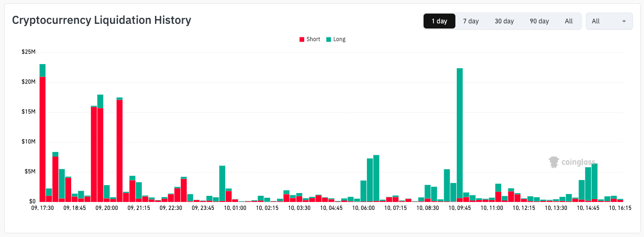The width and height of the screenshot is (644, 237).
Task: Click the 10, 06:00 x-axis label
Action: (x=363, y=208)
